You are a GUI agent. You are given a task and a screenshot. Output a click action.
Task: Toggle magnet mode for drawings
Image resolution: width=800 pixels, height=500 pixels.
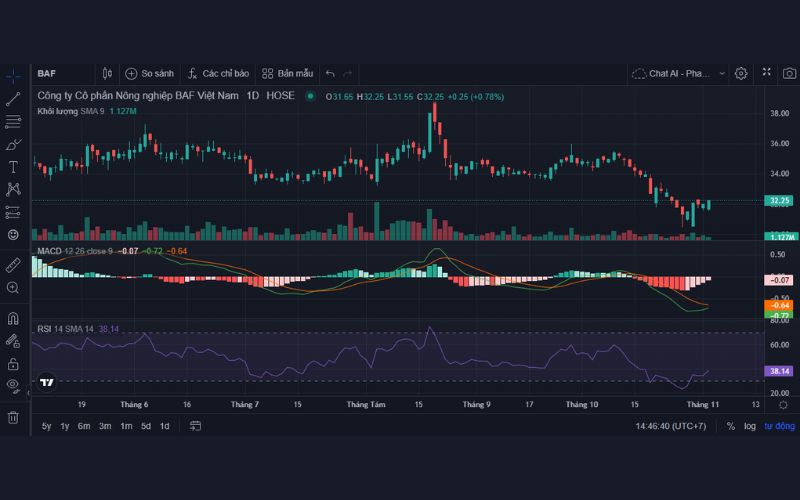point(13,319)
